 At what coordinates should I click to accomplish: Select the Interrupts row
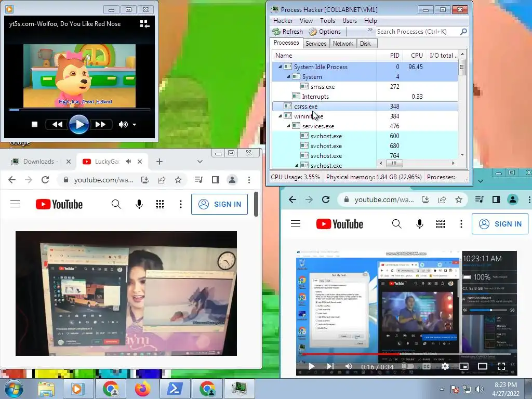click(365, 96)
